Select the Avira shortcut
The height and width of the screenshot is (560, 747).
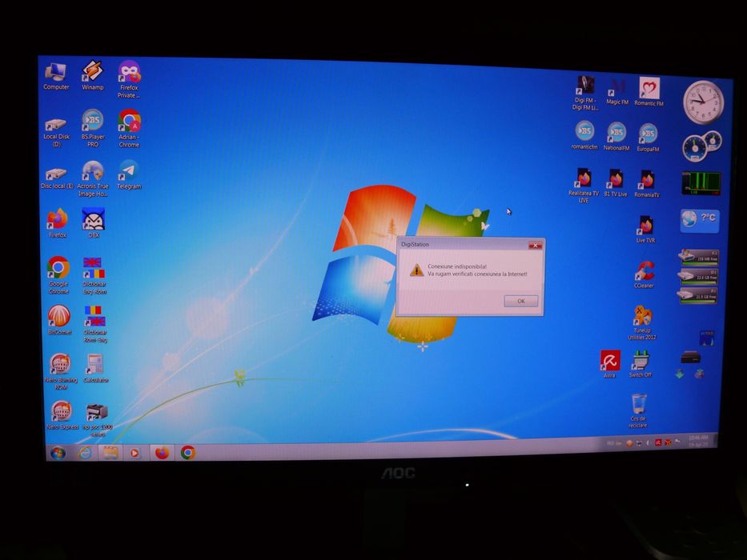click(610, 364)
